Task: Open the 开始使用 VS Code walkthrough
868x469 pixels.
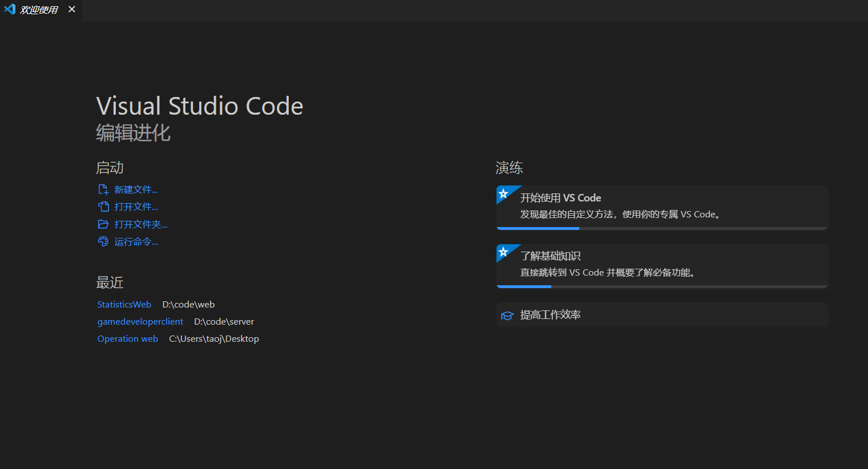Action: [662, 208]
